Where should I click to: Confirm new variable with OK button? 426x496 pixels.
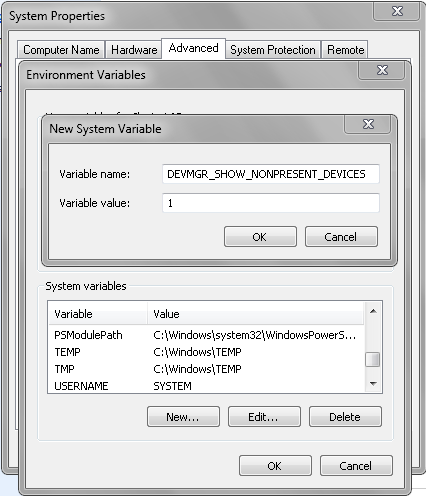click(260, 237)
